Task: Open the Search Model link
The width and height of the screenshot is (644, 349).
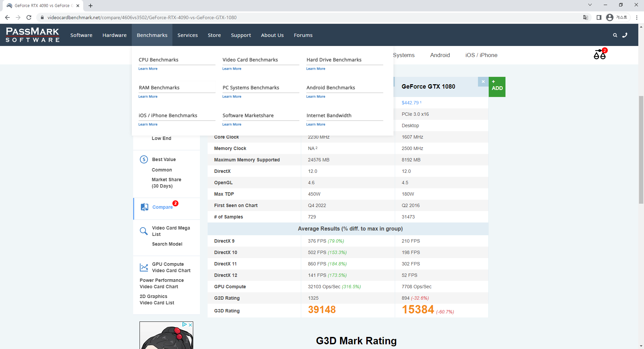Action: tap(167, 244)
